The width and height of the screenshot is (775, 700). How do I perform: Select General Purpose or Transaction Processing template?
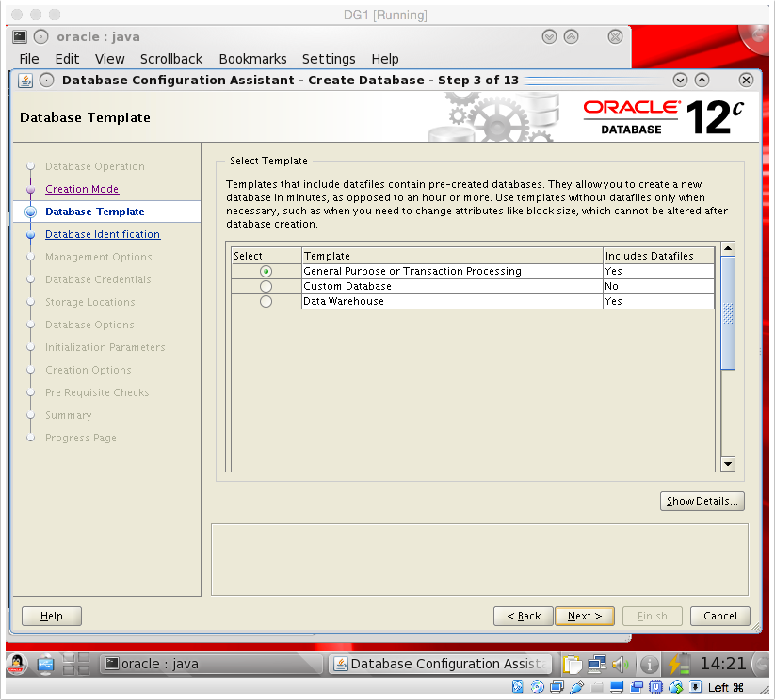pos(266,271)
